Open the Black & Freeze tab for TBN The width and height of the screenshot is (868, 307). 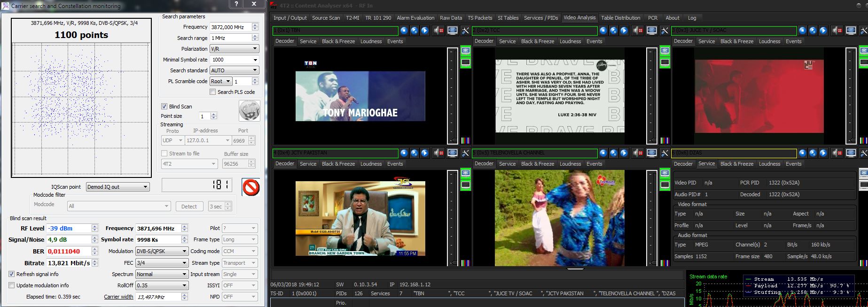338,41
